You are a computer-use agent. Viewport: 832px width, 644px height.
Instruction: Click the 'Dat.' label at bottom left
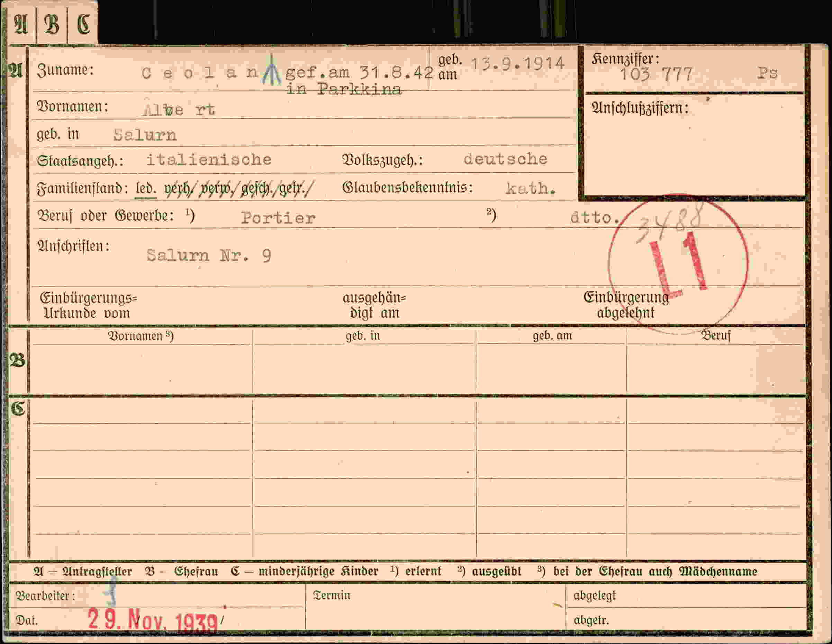27,621
